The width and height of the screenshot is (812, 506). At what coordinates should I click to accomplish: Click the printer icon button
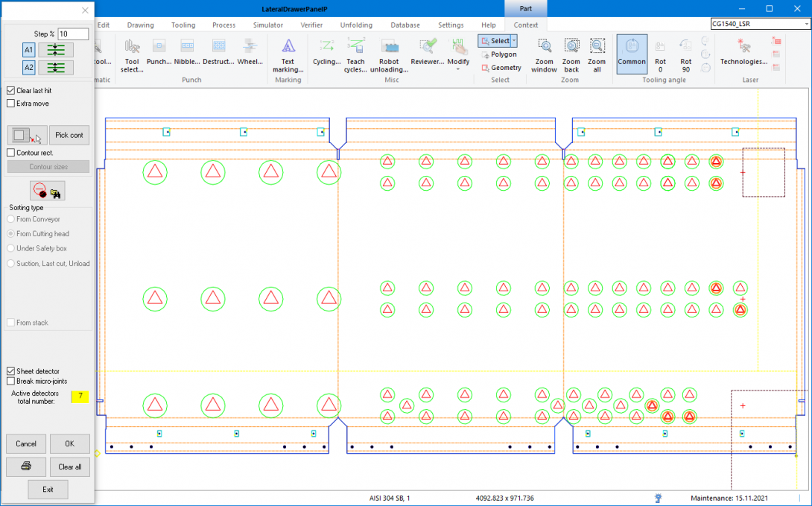[26, 467]
